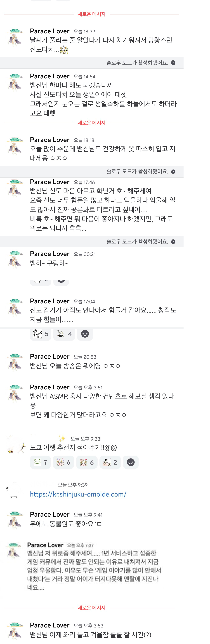Image resolution: width=210 pixels, height=644 pixels.
Task: Click the 오후 9:39 timestamp above the link
Action: [x=73, y=485]
